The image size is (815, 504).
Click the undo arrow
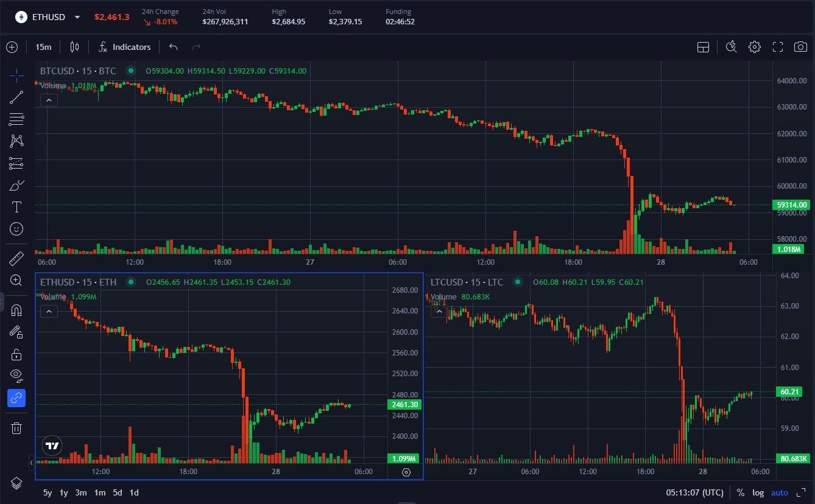point(173,47)
